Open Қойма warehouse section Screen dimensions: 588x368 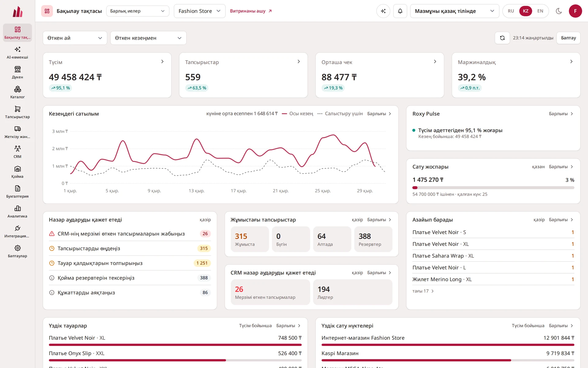(x=17, y=172)
